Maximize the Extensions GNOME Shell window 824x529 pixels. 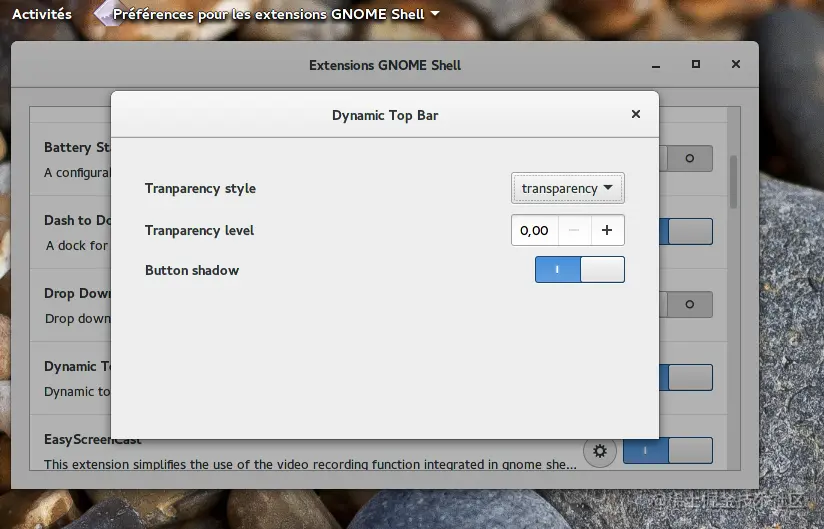tap(696, 64)
